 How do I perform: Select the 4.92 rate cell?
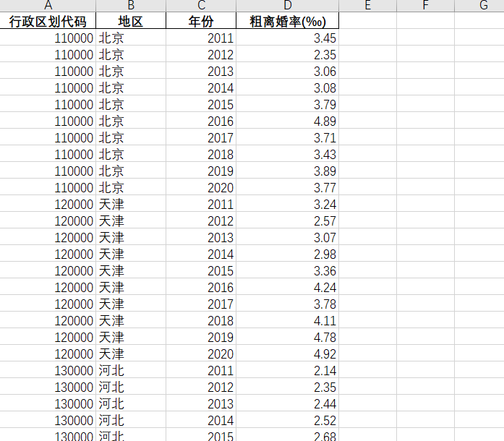point(287,354)
